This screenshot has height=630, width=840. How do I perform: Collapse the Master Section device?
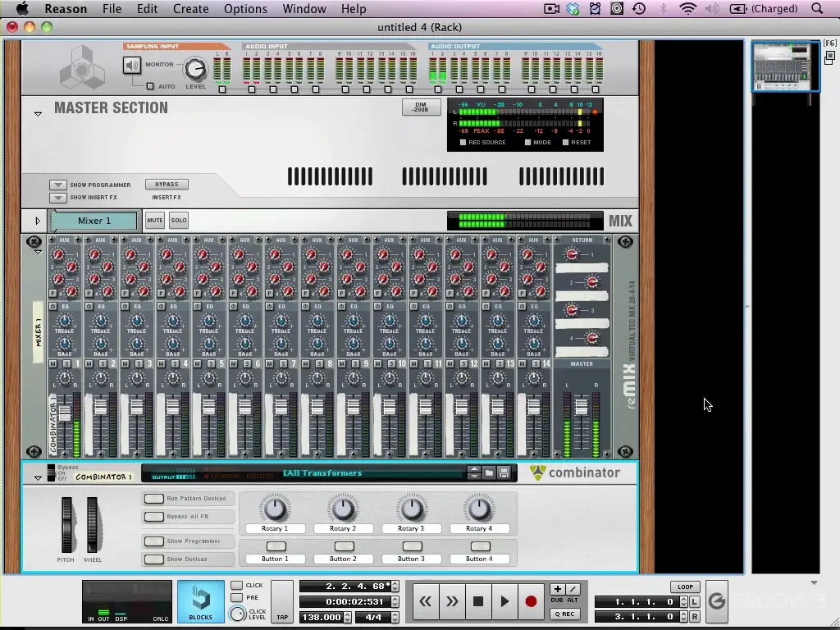[x=38, y=113]
